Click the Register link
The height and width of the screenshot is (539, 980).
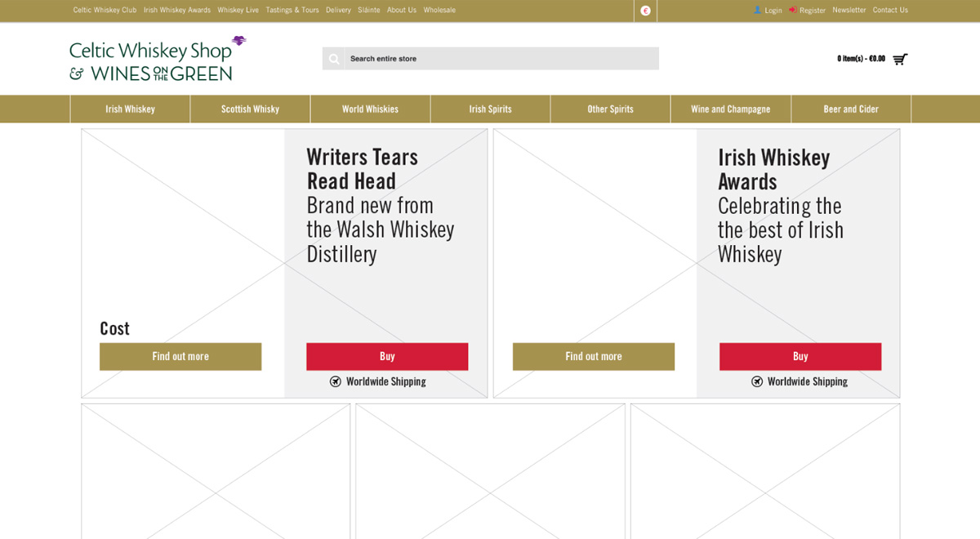pyautogui.click(x=813, y=11)
